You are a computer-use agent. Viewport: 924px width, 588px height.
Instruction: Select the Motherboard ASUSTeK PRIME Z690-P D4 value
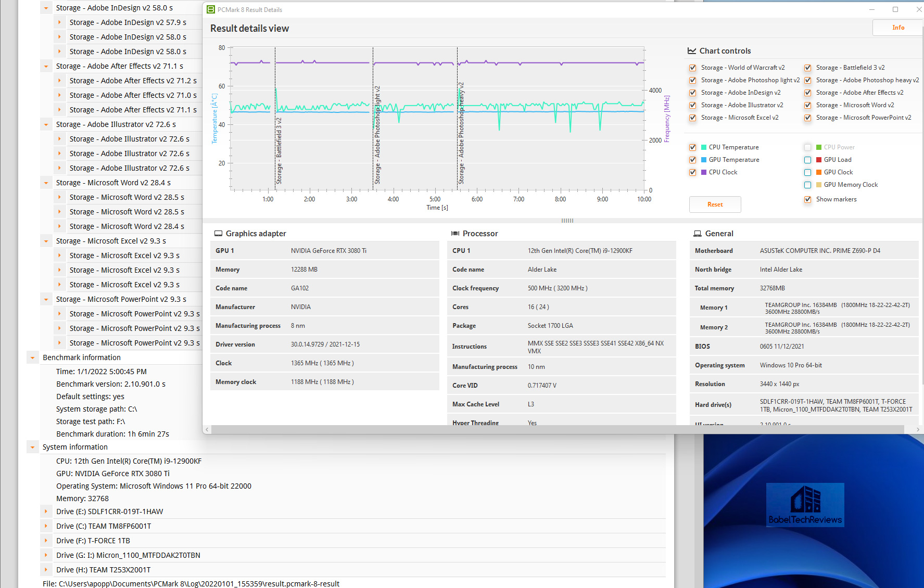pos(820,251)
